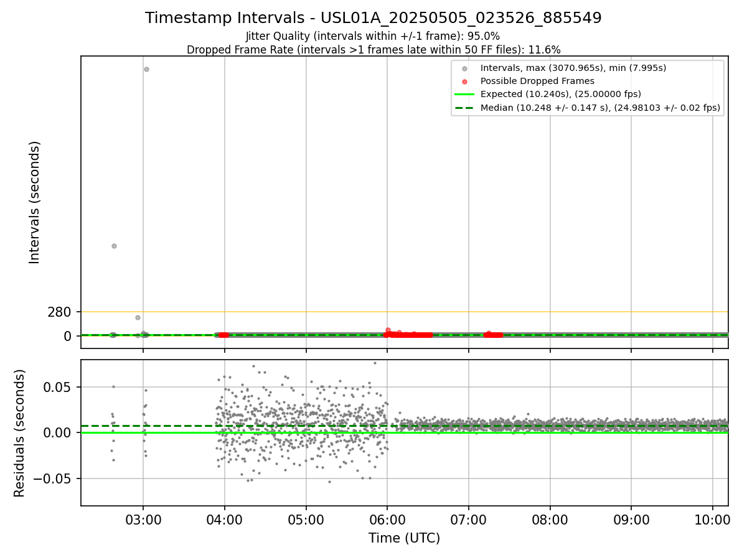Click the 09:00 time tick label
747x560 pixels.
[x=631, y=519]
